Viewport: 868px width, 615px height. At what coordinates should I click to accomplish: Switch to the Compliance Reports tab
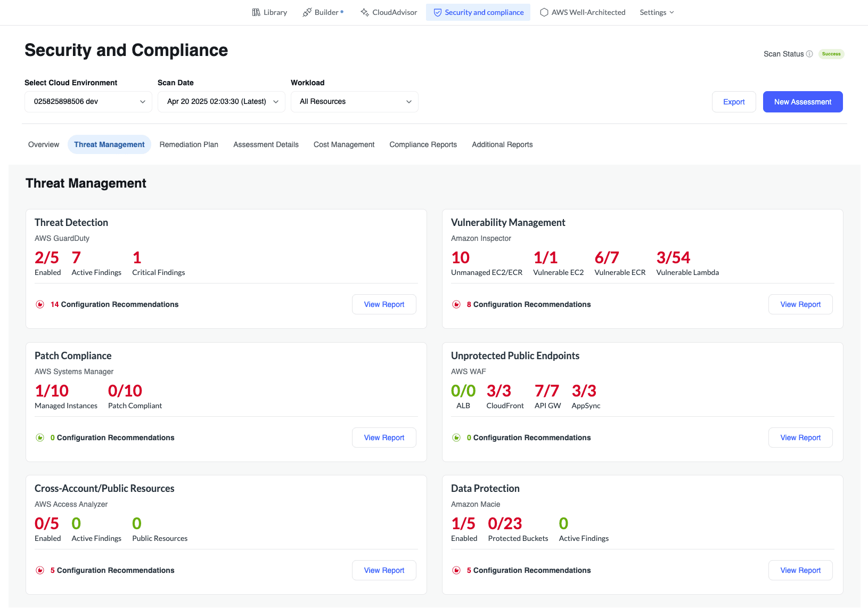[423, 144]
